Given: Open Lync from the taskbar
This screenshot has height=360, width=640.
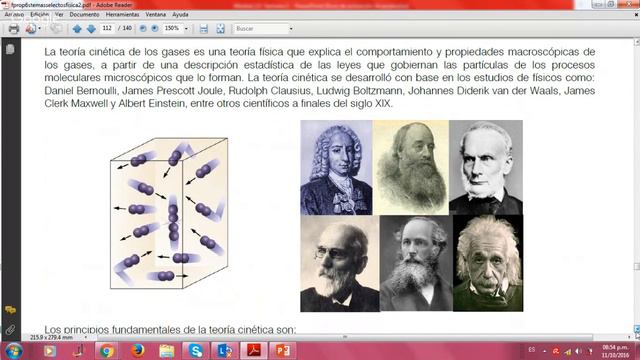Looking at the screenshot, I should [224, 351].
